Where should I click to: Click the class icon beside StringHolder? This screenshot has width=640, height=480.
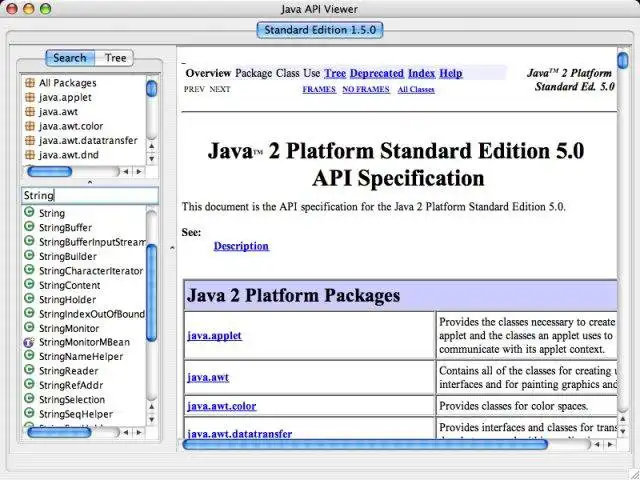pos(29,298)
